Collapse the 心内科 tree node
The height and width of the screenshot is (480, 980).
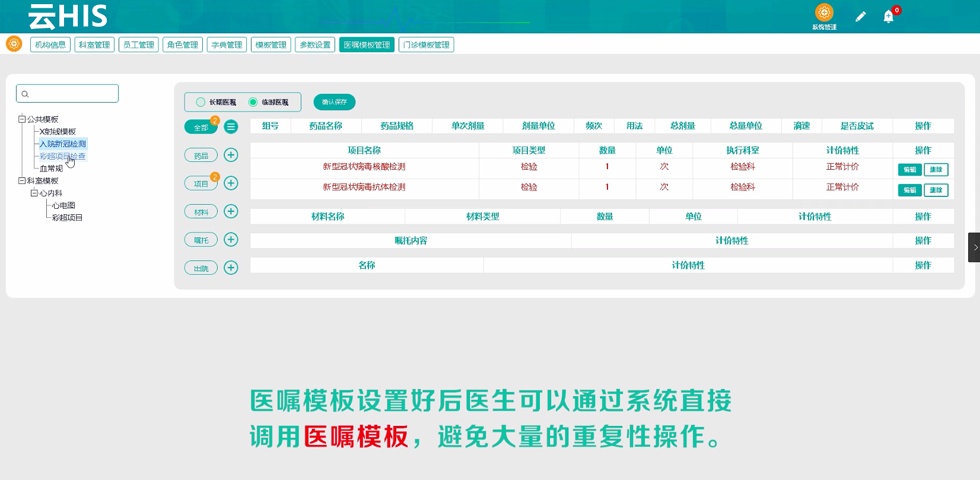pyautogui.click(x=34, y=193)
